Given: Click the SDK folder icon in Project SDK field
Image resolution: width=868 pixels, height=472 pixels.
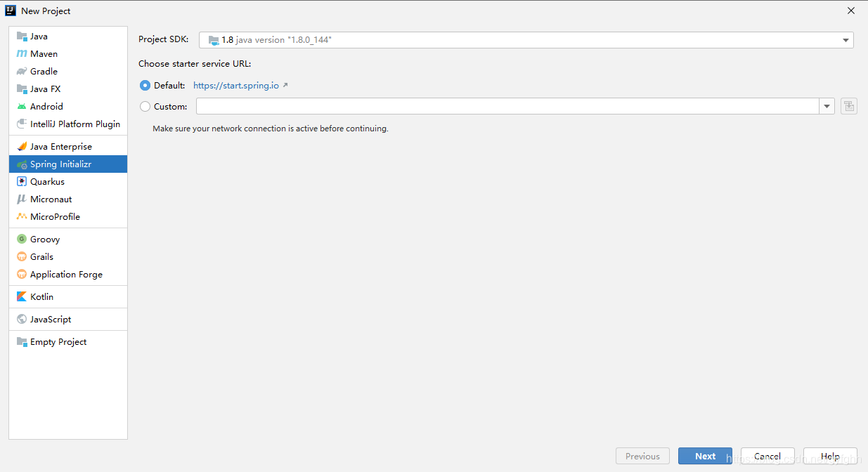Looking at the screenshot, I should tap(214, 40).
